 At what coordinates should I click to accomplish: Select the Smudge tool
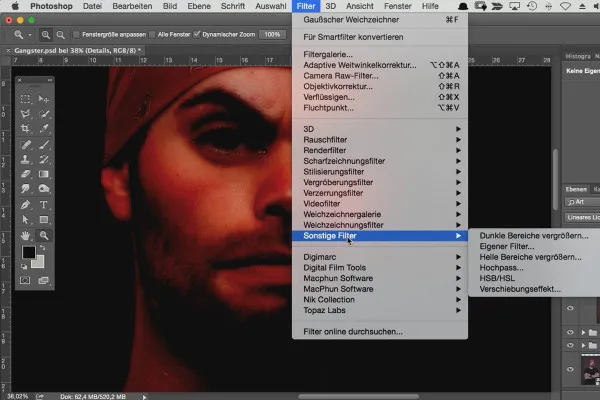pos(25,189)
